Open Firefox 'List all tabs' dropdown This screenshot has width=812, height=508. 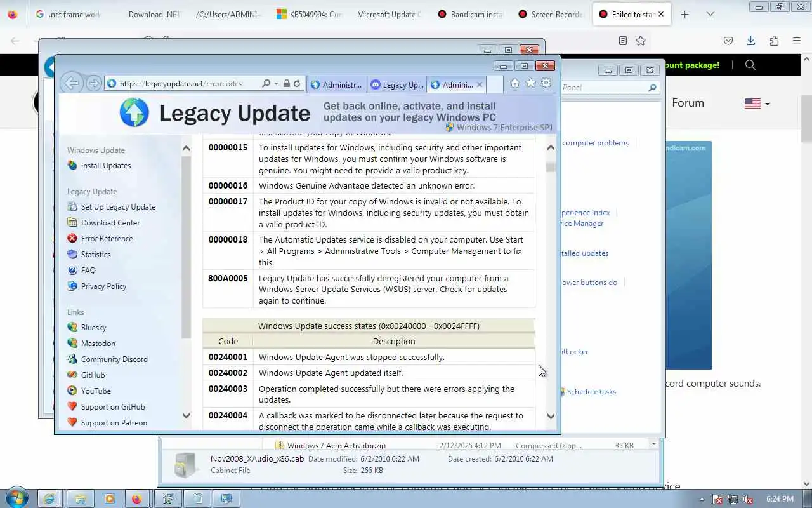(x=710, y=14)
